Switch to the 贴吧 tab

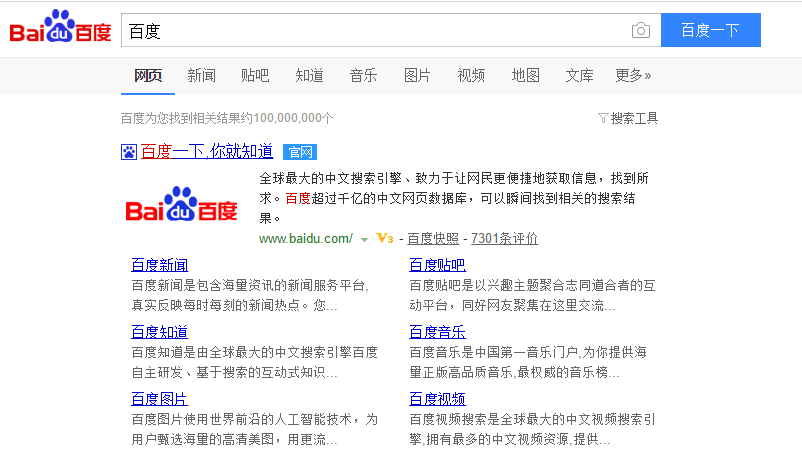255,76
